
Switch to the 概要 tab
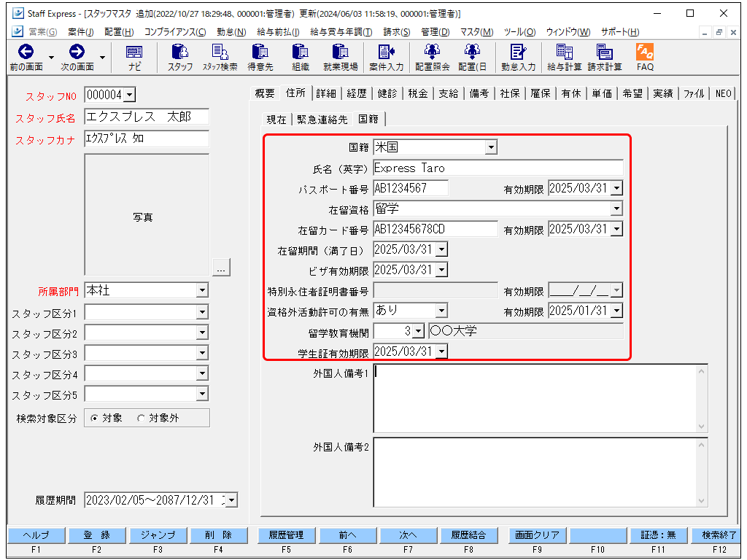[264, 93]
